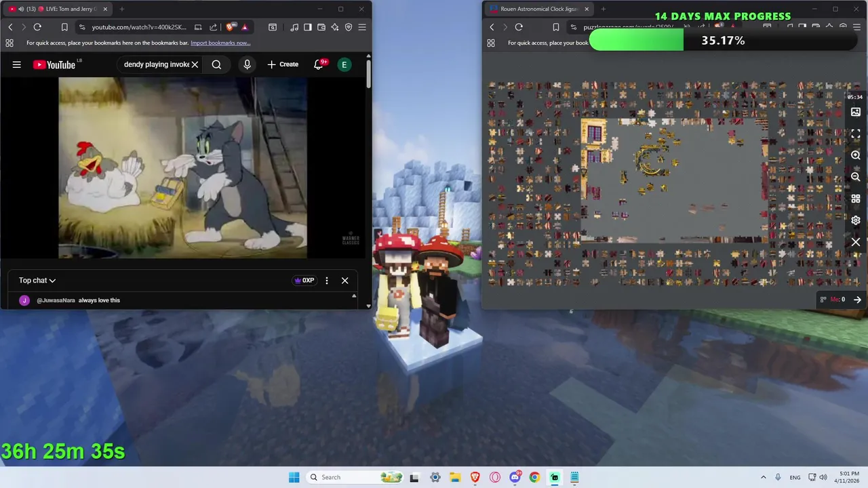Open Brave playlist music icon

[294, 27]
